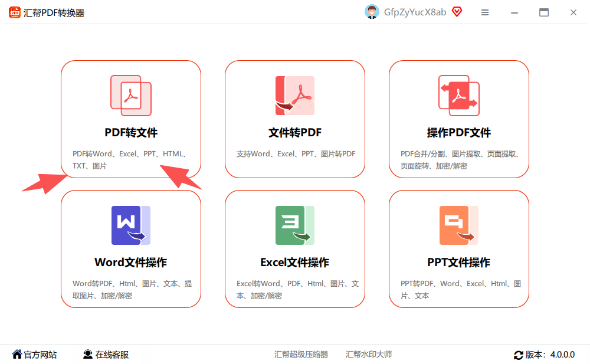Viewport: 590px width, 364px height.
Task: Click the 汇帮PDF转换器 title text
Action: [x=54, y=13]
